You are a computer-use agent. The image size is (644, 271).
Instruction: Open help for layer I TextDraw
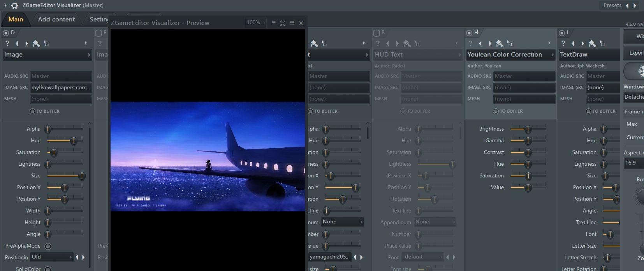(x=563, y=43)
